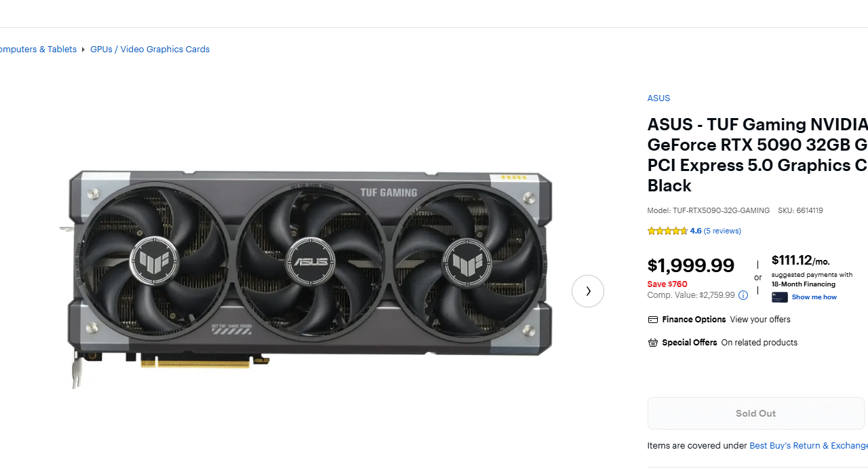Open the (5 reviews) link
868x473 pixels.
click(722, 231)
